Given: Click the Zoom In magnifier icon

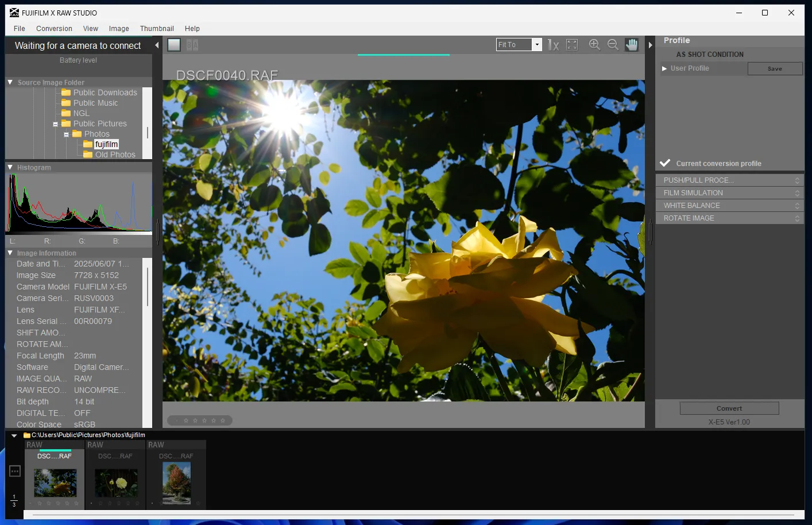Looking at the screenshot, I should pyautogui.click(x=594, y=44).
